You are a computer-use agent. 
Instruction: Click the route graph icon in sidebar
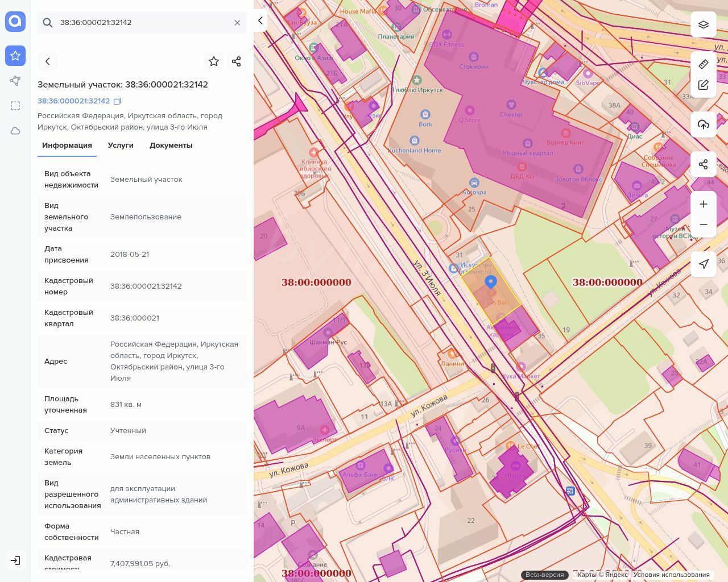coord(15,81)
